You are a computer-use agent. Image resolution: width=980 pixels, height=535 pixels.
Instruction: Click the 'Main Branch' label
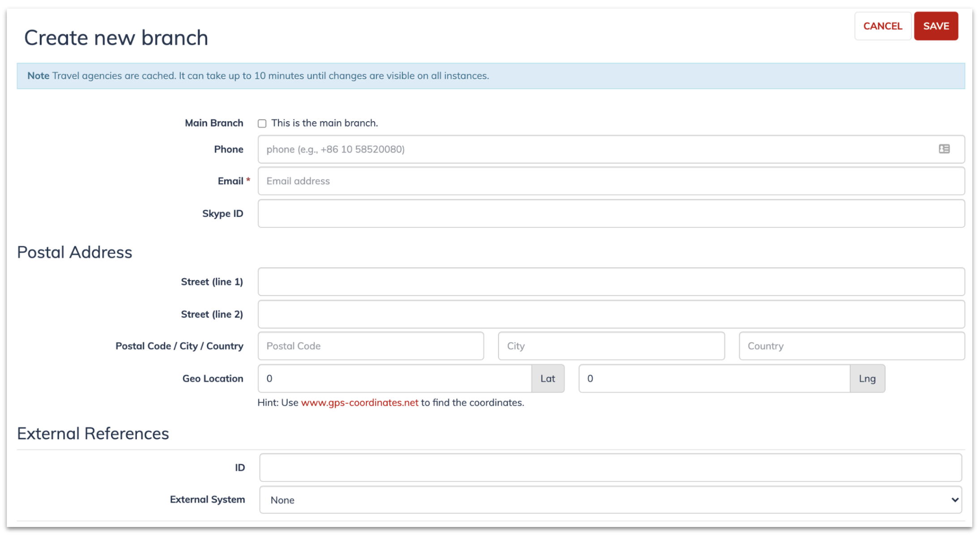tap(214, 123)
